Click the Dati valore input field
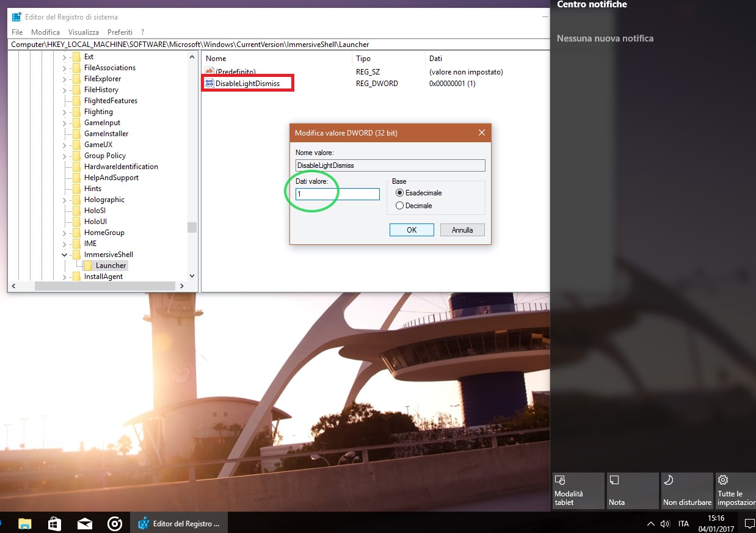Screen dimensions: 756x533 337,194
